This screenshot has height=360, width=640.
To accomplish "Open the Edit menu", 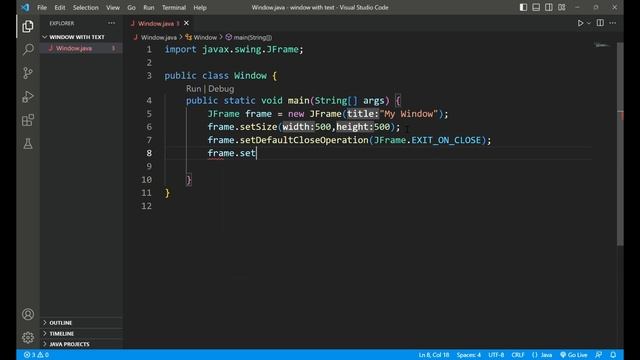I will (x=60, y=7).
